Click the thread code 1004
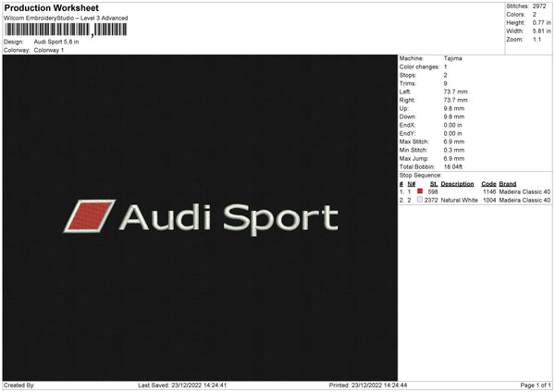The height and width of the screenshot is (392, 555). click(489, 201)
